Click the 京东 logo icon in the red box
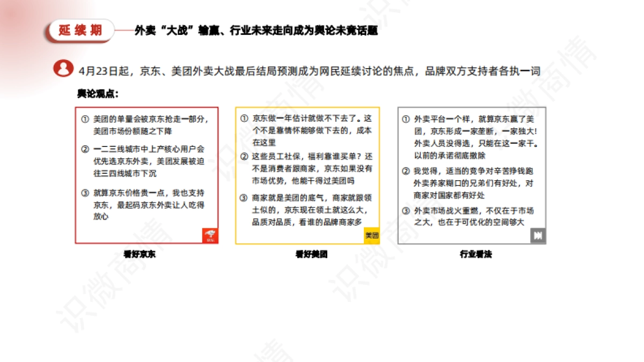644x362 pixels. (211, 235)
